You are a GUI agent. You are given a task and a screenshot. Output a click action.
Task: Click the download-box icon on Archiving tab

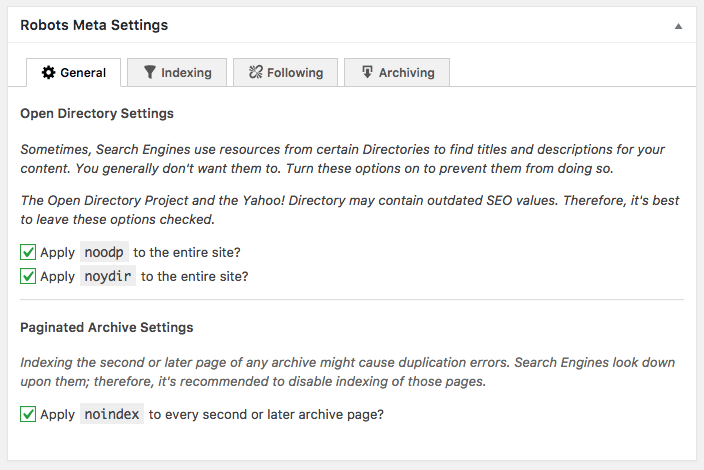pyautogui.click(x=367, y=72)
